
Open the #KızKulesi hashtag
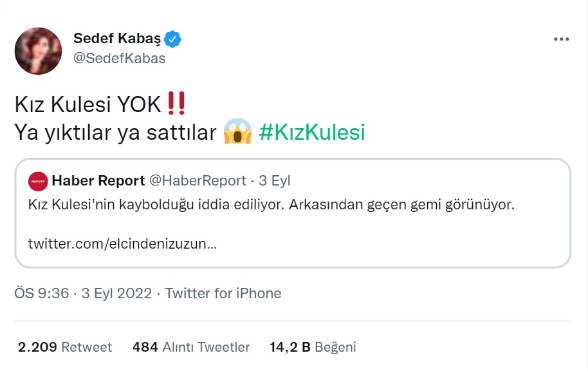click(x=312, y=132)
